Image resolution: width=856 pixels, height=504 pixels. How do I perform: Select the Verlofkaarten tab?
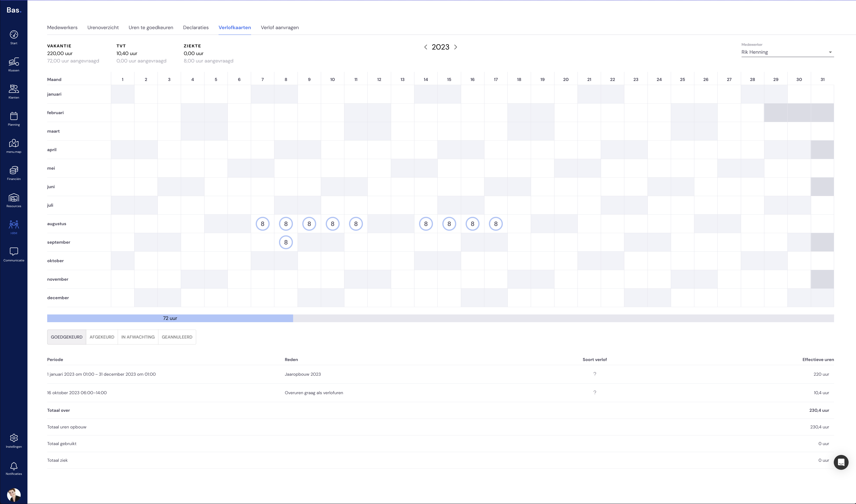[x=235, y=27]
